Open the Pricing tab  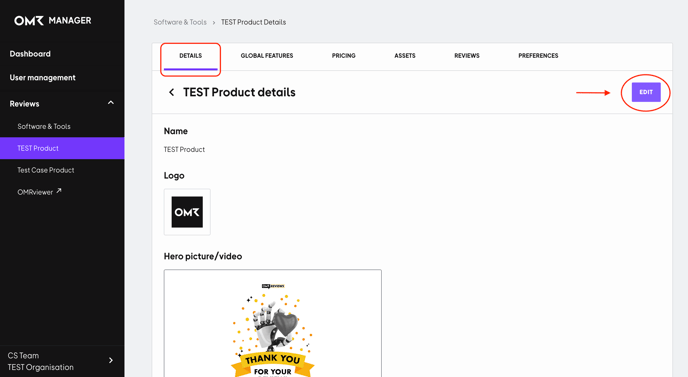tap(344, 56)
